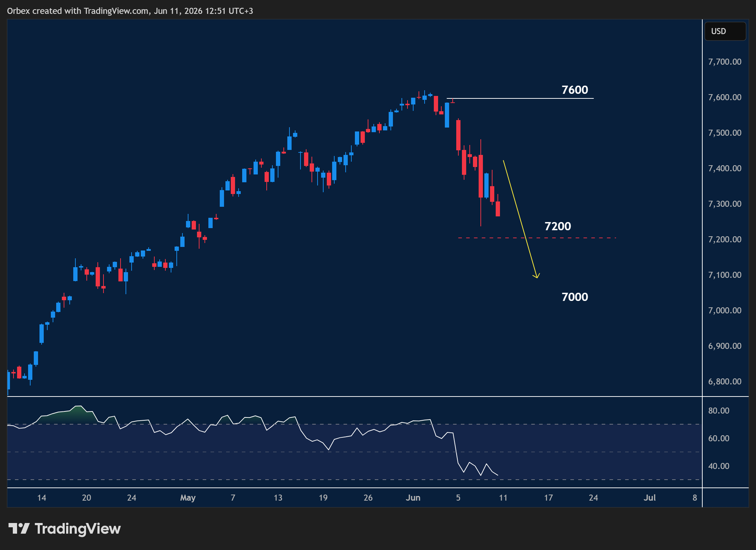Click the Orbex created with TradingView.com header
The image size is (756, 550).
coord(130,11)
